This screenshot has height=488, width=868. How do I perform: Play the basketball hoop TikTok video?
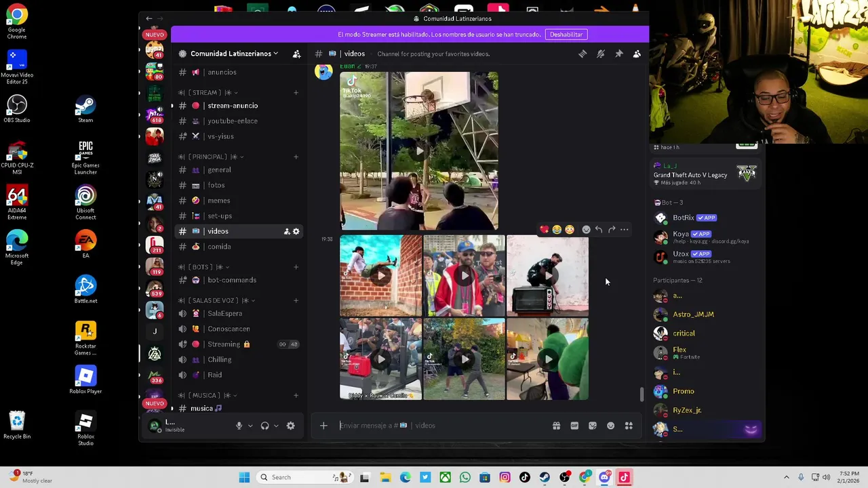(419, 151)
